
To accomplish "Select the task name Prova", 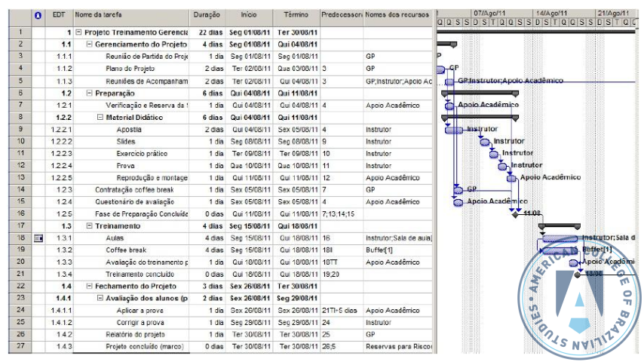I will [125, 166].
